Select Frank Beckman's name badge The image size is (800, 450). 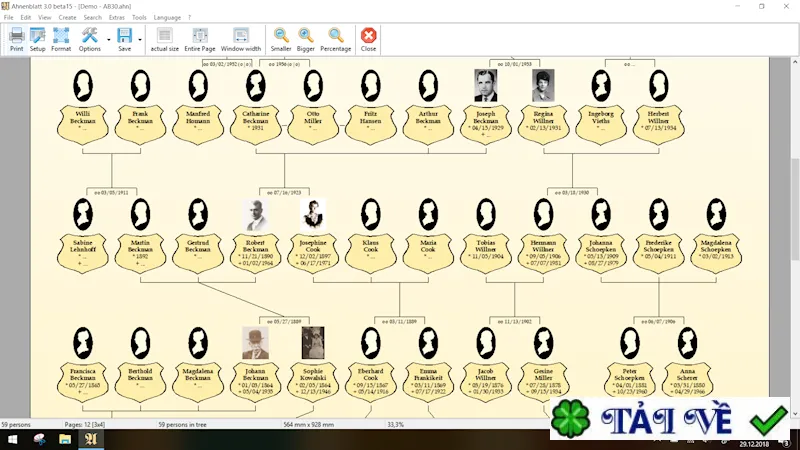[x=140, y=124]
